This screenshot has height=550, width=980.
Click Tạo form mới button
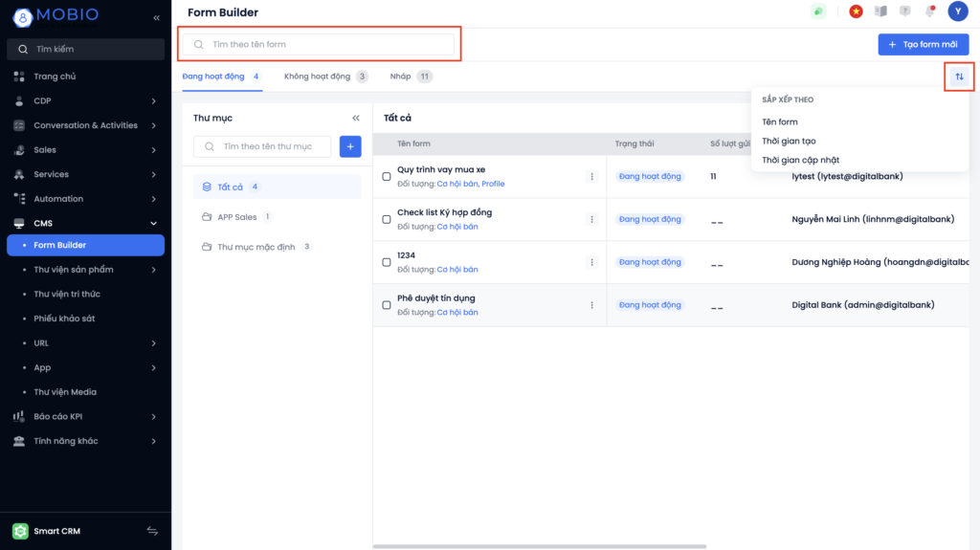[923, 44]
